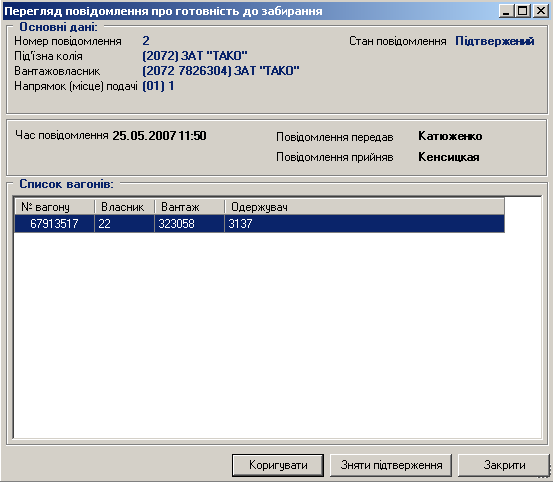The height and width of the screenshot is (482, 553).
Task: Click the Час повідомлення label
Action: [x=62, y=135]
